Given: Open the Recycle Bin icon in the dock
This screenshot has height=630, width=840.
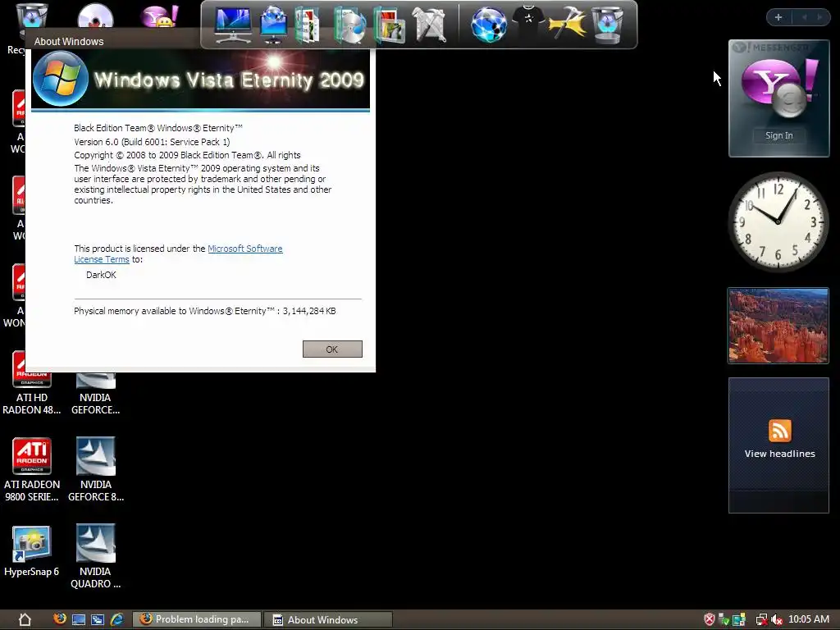Looking at the screenshot, I should pos(606,25).
